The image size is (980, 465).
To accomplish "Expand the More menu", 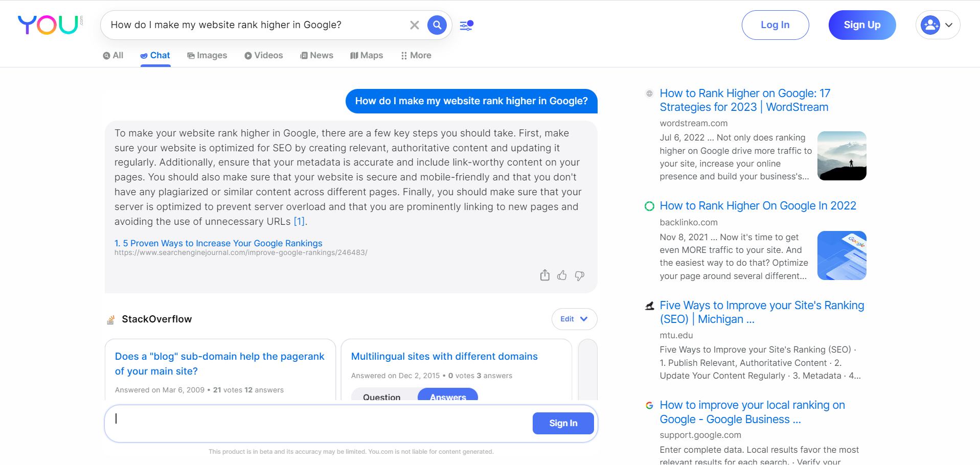I will click(x=416, y=55).
